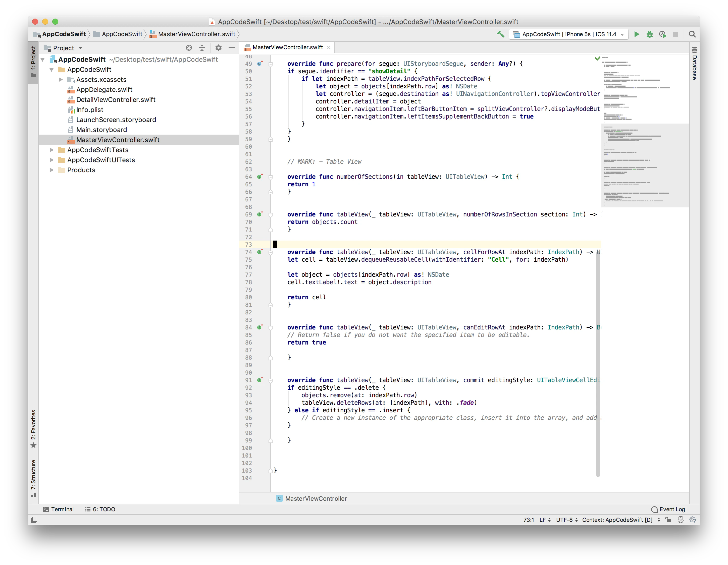Image resolution: width=728 pixels, height=565 pixels.
Task: Select MasterViewController.swift editor tab
Action: [287, 47]
